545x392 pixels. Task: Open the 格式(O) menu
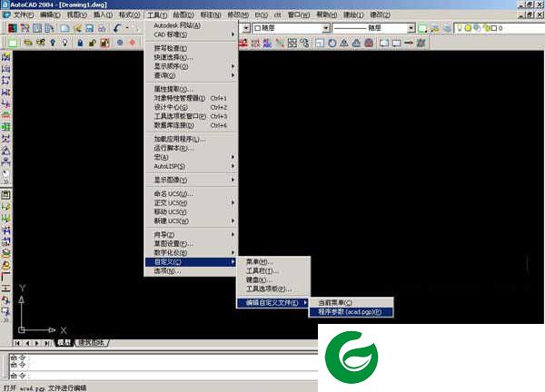click(129, 15)
